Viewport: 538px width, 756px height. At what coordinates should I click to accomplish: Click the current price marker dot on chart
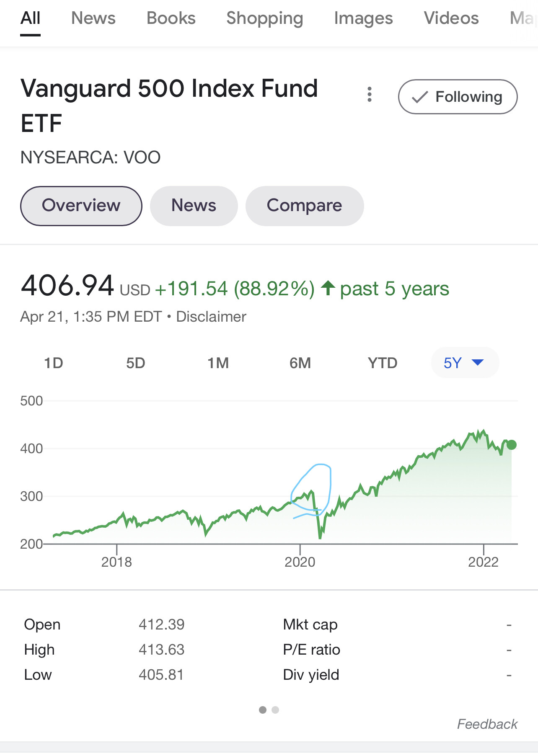511,445
